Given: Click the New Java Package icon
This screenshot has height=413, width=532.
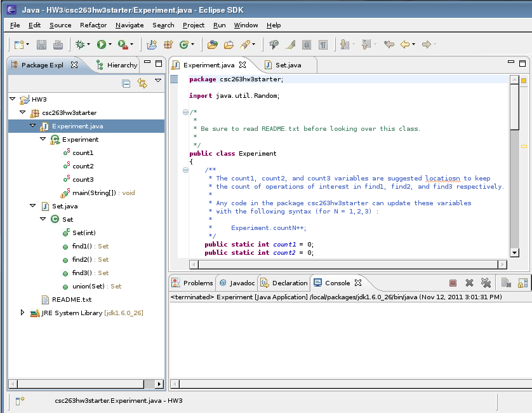Looking at the screenshot, I should [168, 44].
